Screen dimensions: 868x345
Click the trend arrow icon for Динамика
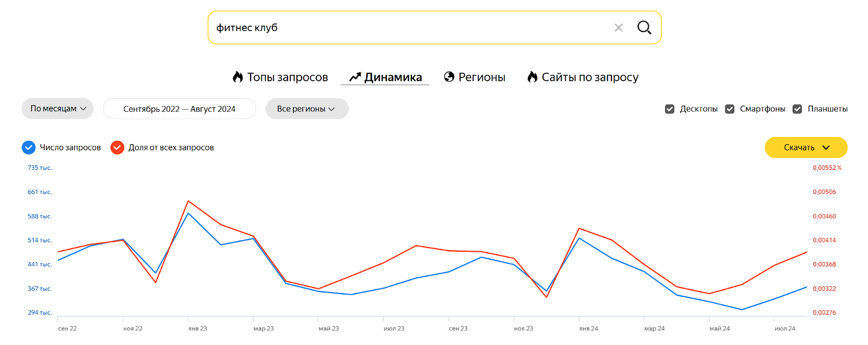[x=355, y=77]
